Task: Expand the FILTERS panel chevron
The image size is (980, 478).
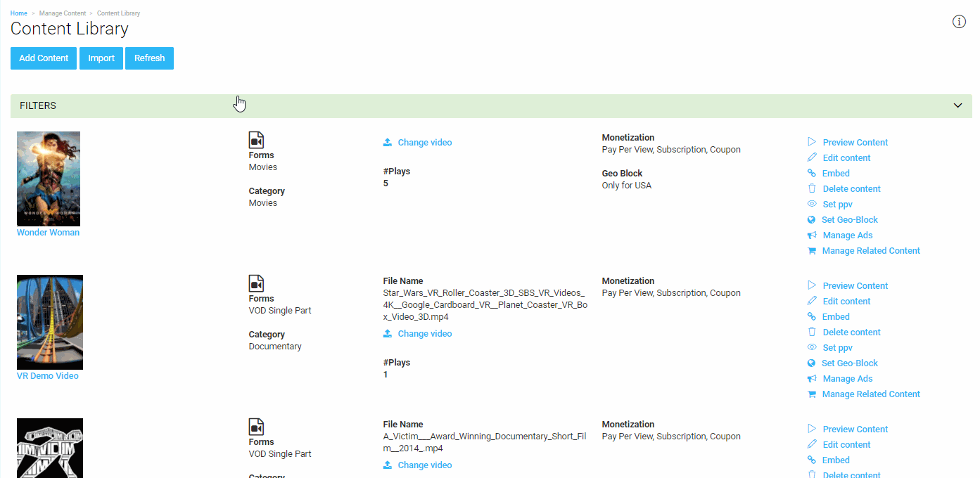Action: [957, 105]
